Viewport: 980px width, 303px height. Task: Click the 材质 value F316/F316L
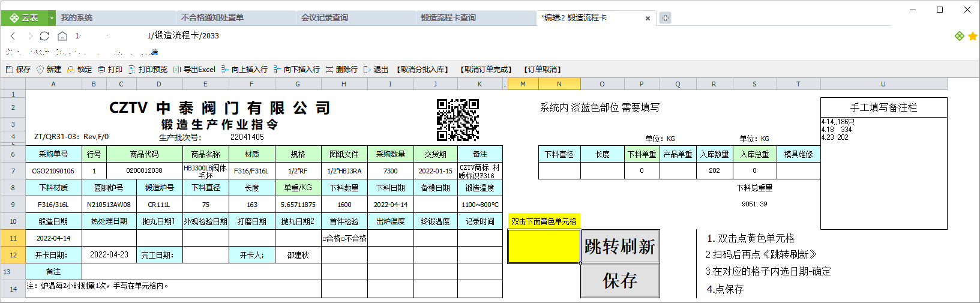252,171
